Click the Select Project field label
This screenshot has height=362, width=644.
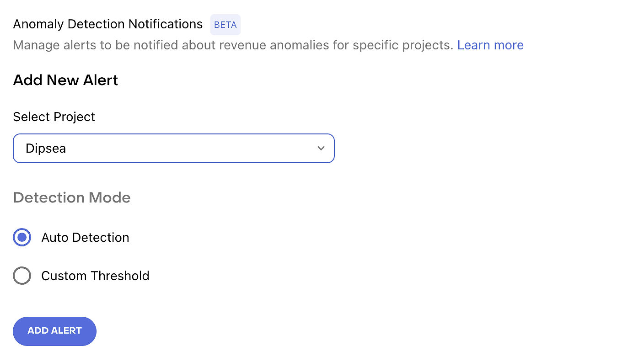54,117
